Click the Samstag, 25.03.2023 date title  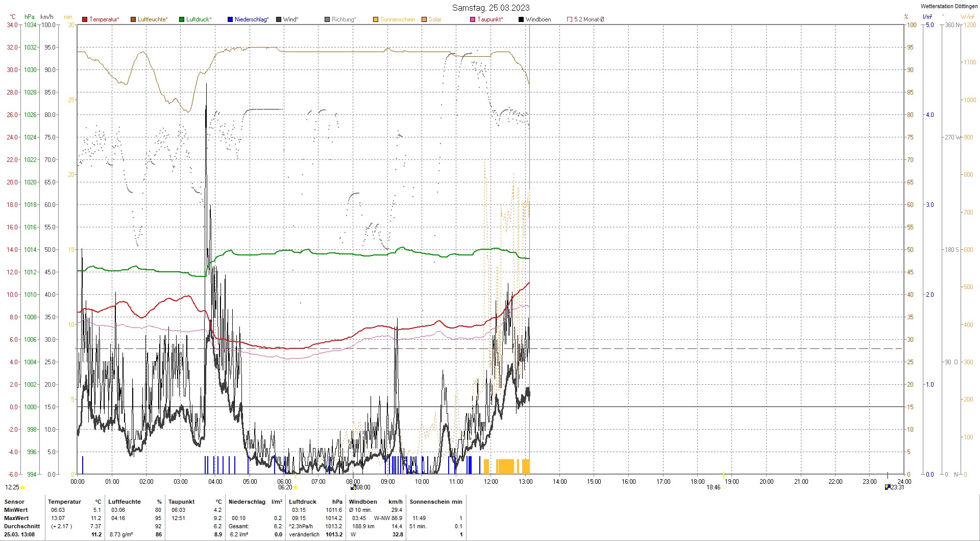491,8
